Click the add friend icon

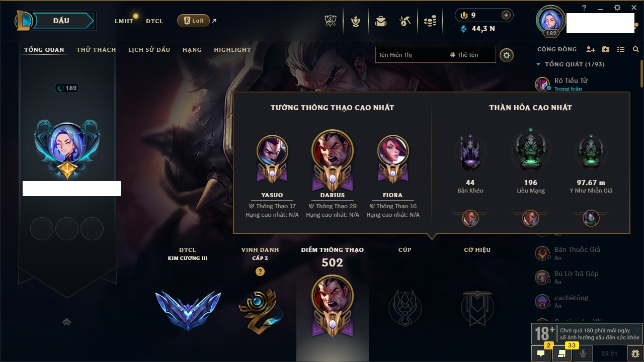click(x=591, y=49)
